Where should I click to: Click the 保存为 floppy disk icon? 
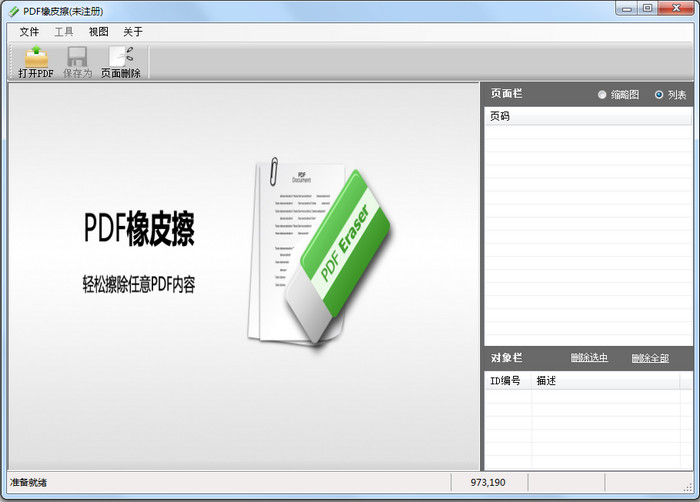click(x=77, y=62)
